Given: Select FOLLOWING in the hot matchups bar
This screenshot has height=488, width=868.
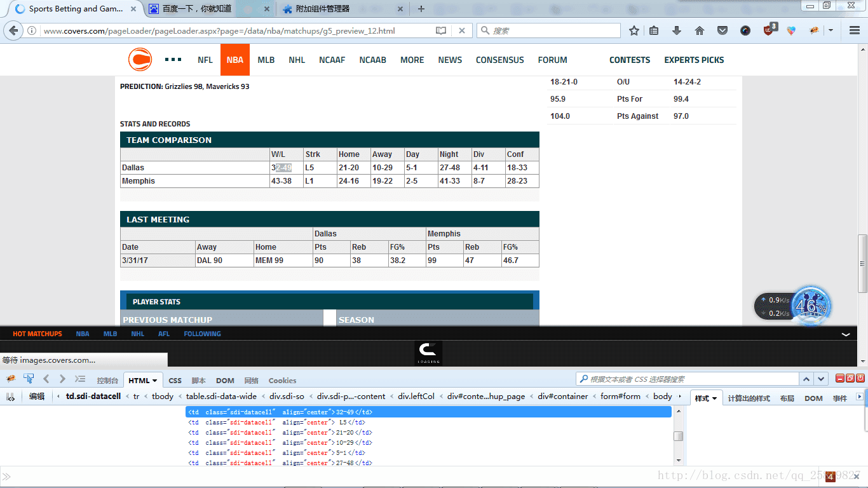Looking at the screenshot, I should (202, 334).
